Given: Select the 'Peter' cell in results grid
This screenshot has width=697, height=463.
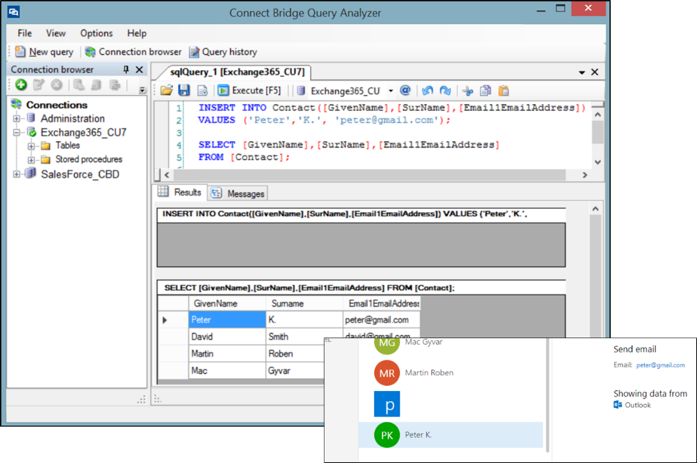Looking at the screenshot, I should [227, 320].
